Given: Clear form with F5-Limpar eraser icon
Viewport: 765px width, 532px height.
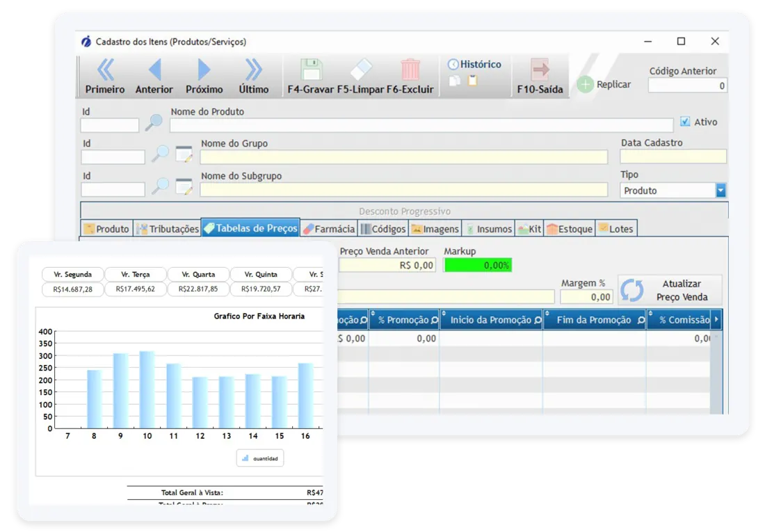Looking at the screenshot, I should pyautogui.click(x=361, y=70).
